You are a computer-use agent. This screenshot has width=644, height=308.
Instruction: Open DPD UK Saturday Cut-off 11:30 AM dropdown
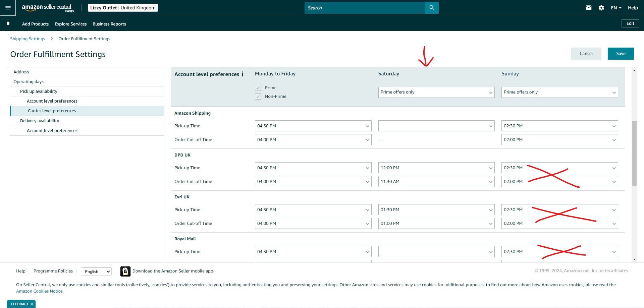tap(436, 182)
